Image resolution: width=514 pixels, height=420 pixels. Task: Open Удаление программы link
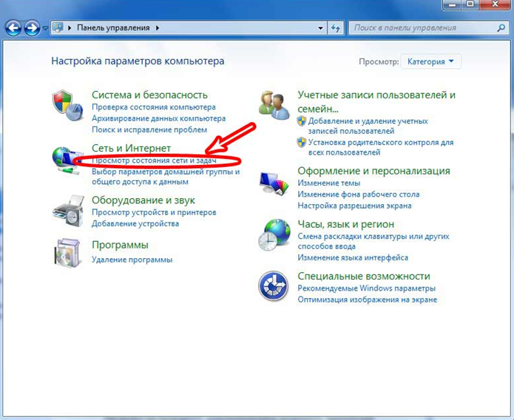pos(132,260)
